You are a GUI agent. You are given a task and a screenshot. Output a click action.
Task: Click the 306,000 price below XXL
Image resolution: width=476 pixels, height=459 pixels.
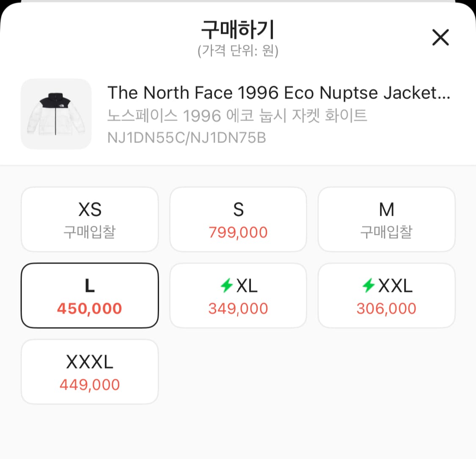click(x=386, y=308)
